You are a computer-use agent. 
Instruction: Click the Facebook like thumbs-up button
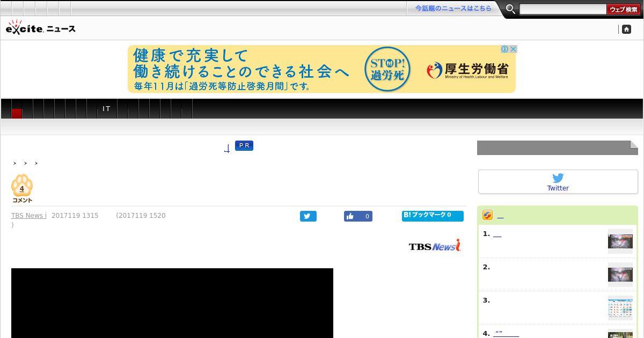pos(358,216)
